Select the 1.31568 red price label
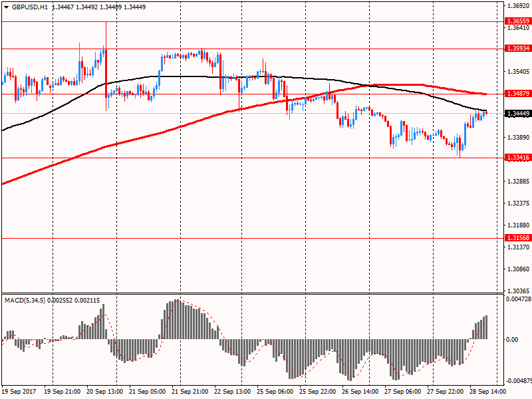The height and width of the screenshot is (399, 532). 518,238
